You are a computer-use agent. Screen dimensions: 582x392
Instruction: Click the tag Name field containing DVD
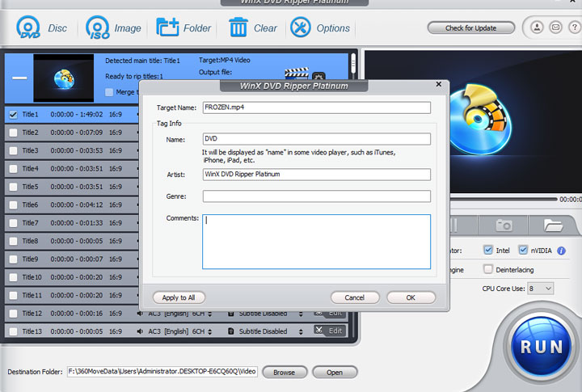(x=317, y=139)
